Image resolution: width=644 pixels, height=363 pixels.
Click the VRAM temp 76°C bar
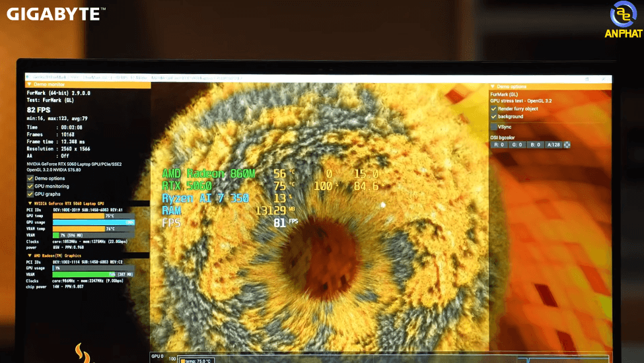coord(94,229)
